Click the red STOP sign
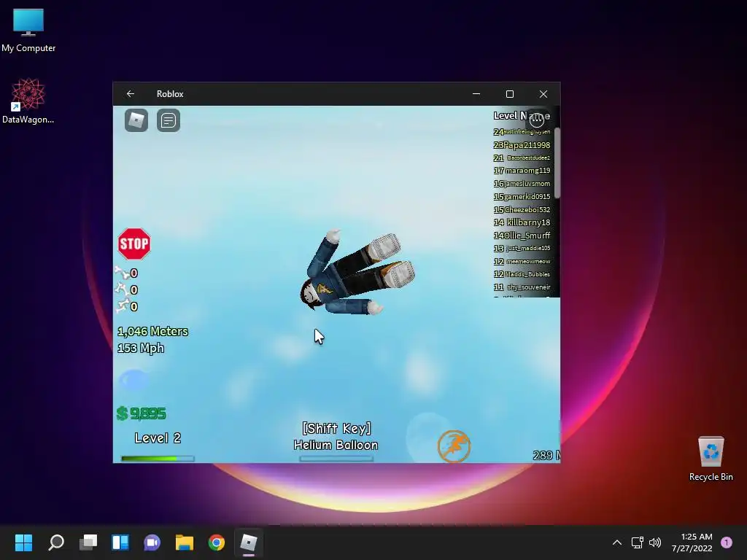747x560 pixels. [134, 244]
